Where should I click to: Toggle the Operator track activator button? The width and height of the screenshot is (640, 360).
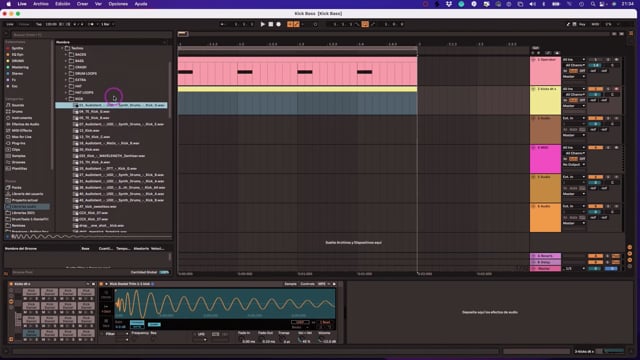tap(596, 60)
